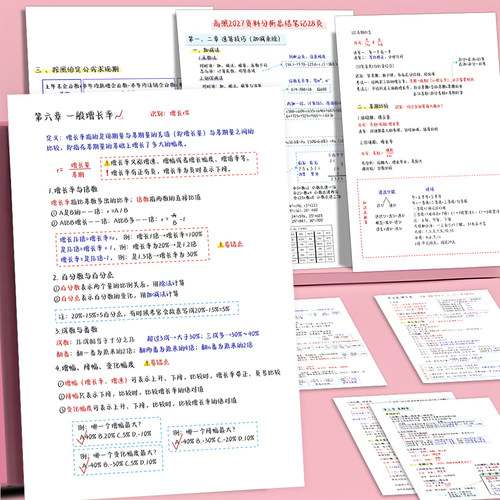Screen dimensions: 500x500
Task: Click the first line of the blue 定义 definition
Action: [x=150, y=134]
